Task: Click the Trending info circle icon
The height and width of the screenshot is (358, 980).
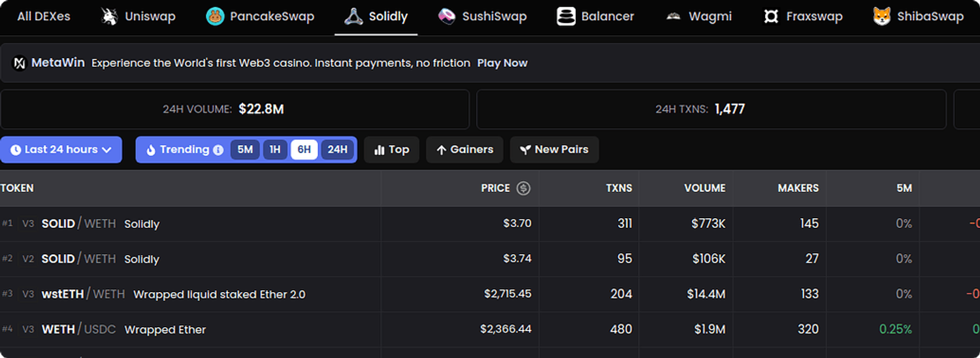Action: (x=218, y=150)
